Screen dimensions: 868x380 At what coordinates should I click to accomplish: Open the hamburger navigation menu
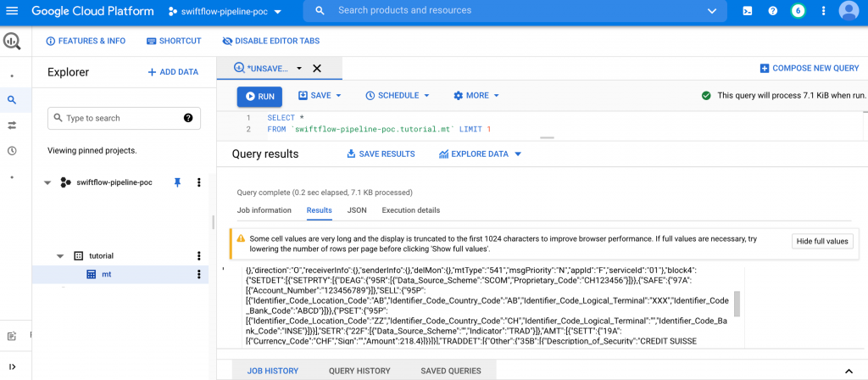[12, 11]
